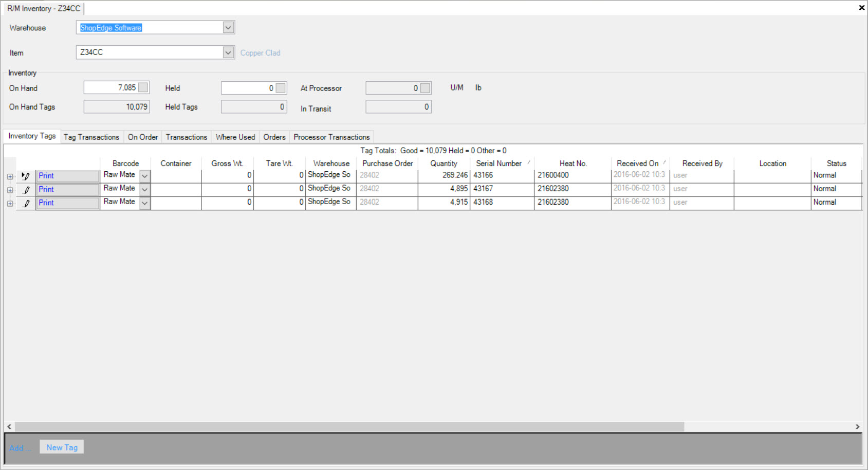Click the Status column header

click(836, 164)
